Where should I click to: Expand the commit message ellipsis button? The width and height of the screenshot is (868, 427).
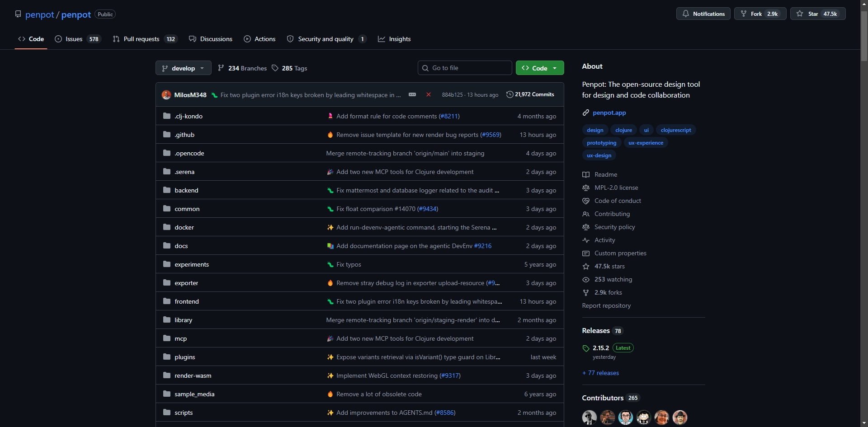(x=412, y=95)
